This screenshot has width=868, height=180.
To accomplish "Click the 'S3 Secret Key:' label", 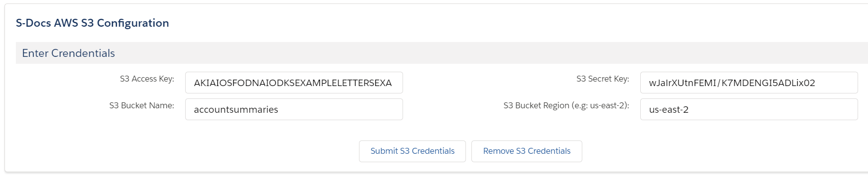I will [603, 79].
